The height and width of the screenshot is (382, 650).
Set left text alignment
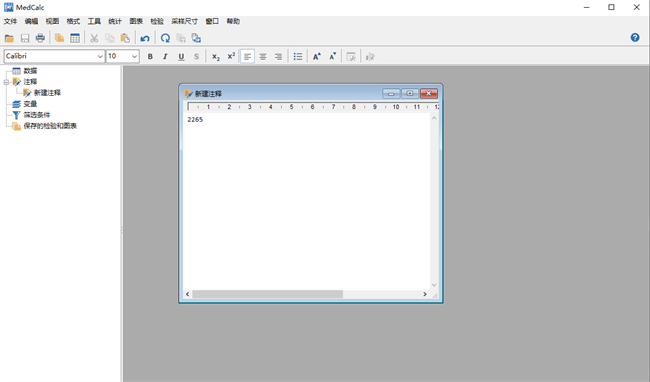click(x=247, y=56)
